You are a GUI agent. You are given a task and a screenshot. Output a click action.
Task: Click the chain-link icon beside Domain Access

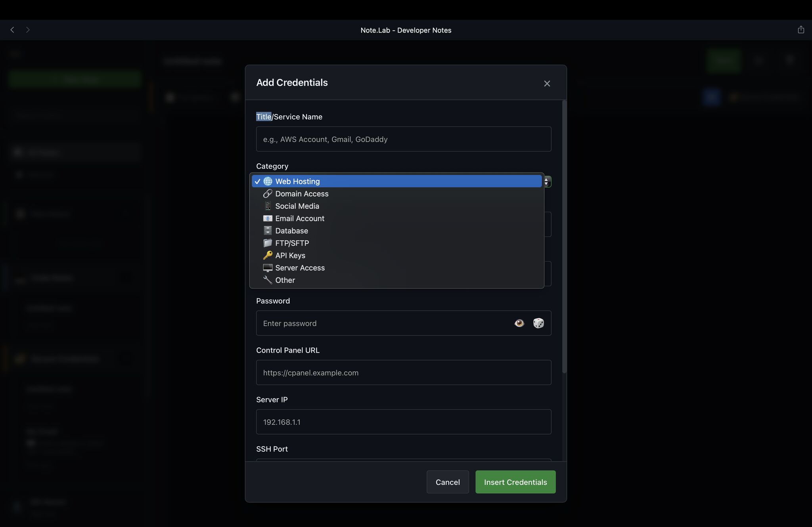coord(268,194)
